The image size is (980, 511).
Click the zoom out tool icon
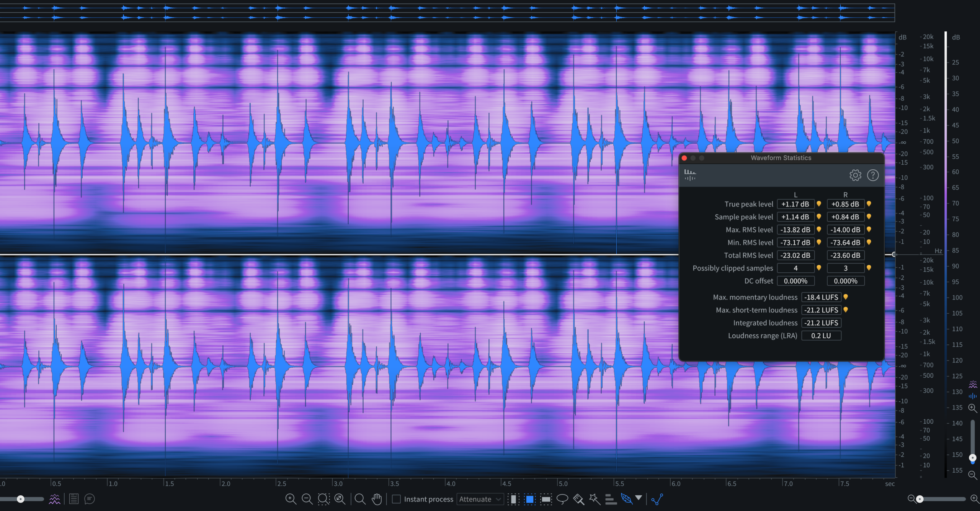pos(307,499)
